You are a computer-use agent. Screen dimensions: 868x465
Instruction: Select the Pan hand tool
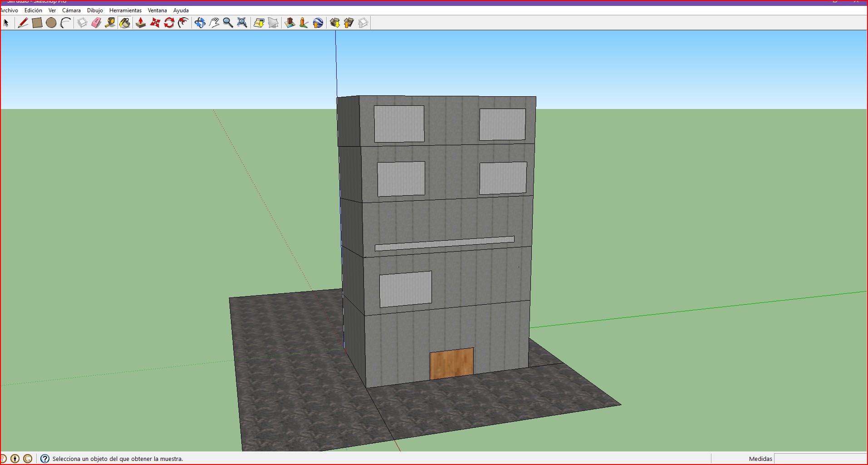[x=214, y=23]
